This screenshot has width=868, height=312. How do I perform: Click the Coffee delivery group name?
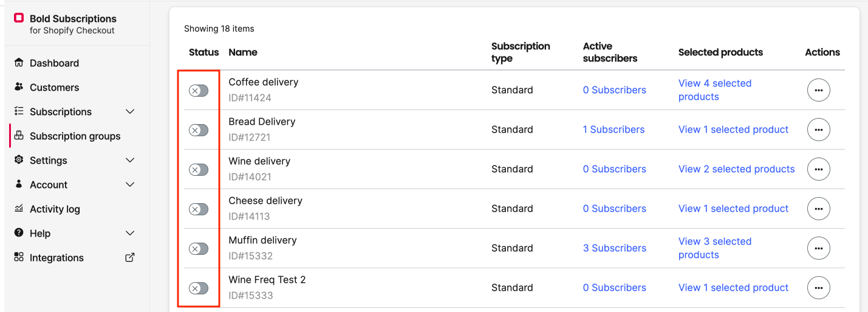tap(264, 82)
